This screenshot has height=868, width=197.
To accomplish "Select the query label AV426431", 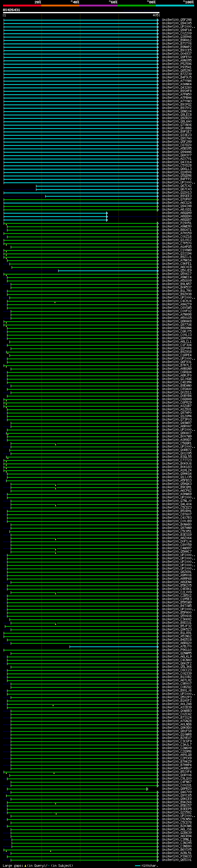I will point(11,10).
